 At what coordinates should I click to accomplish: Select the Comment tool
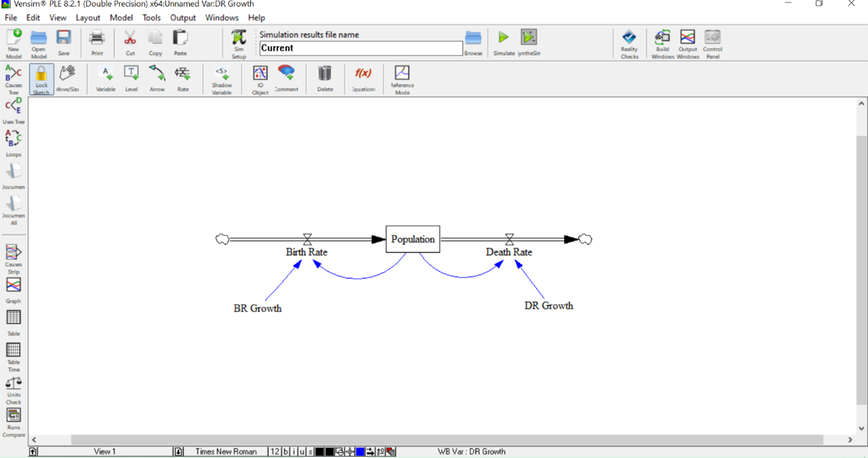286,79
